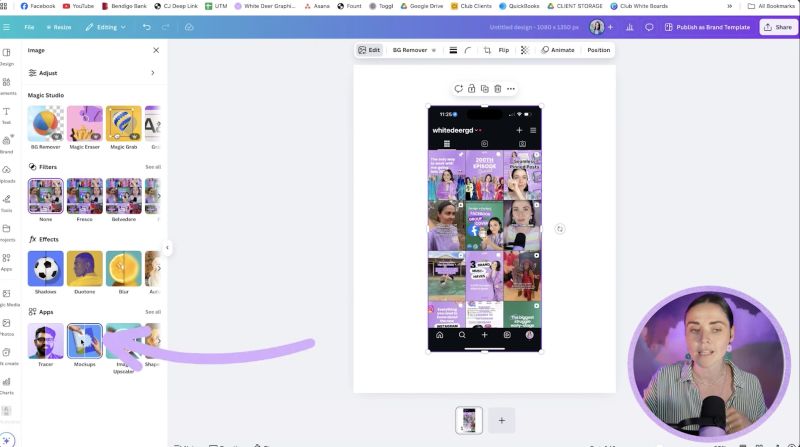Click the cloud save status icon
800x447 pixels.
pos(189,27)
